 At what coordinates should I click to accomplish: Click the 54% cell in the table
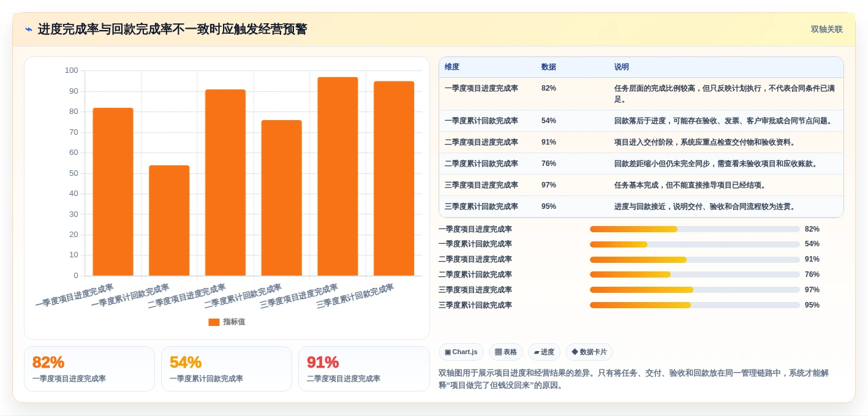coord(549,121)
